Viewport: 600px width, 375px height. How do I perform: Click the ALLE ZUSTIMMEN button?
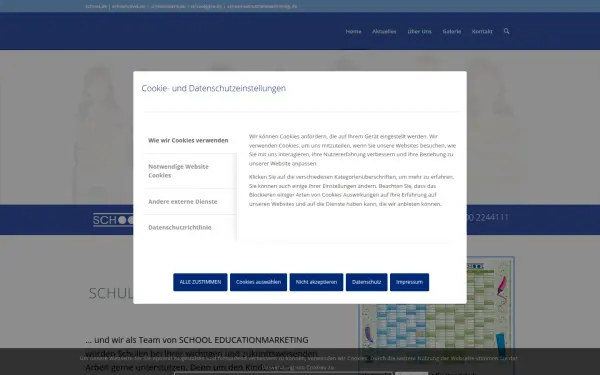tap(200, 282)
